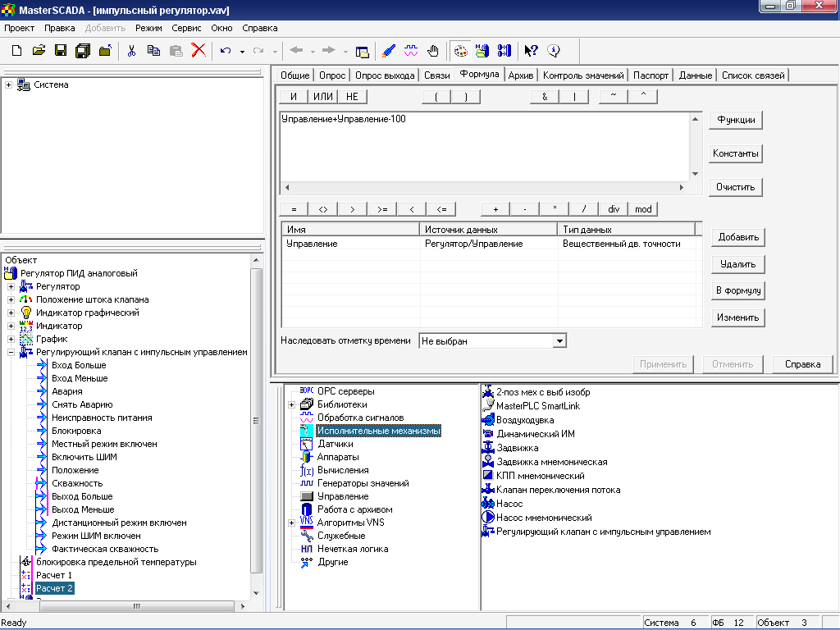
Task: Switch to the Список связей tab
Action: (753, 75)
